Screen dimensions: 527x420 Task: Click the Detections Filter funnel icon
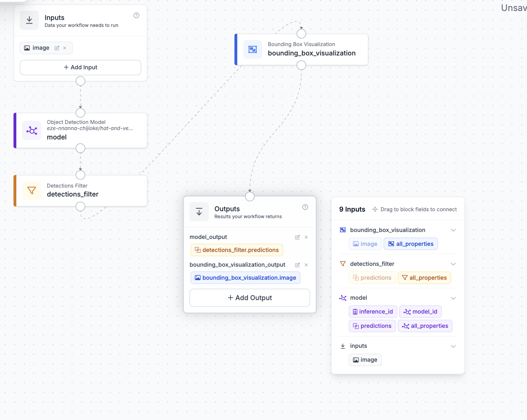pos(31,190)
